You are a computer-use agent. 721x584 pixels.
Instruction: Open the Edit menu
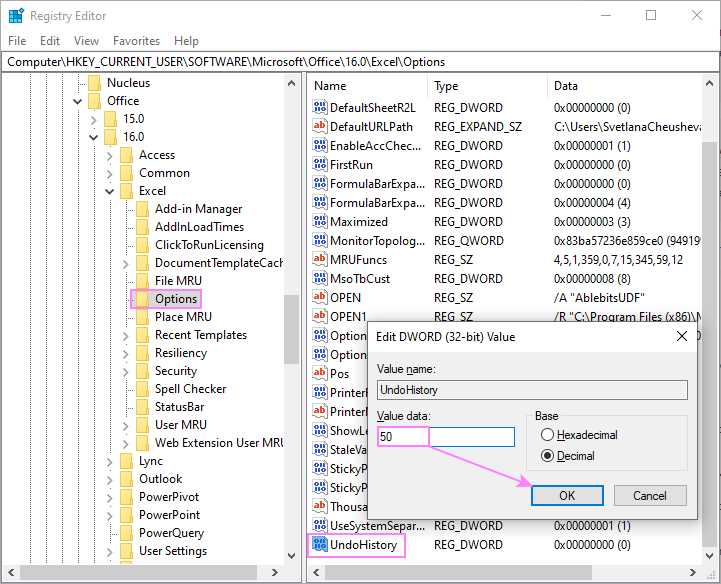pyautogui.click(x=50, y=41)
